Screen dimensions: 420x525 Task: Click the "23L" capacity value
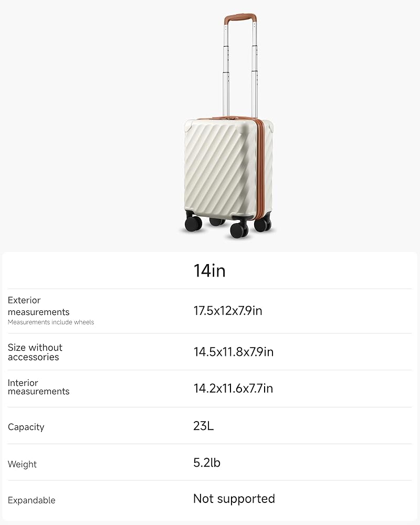tap(204, 426)
